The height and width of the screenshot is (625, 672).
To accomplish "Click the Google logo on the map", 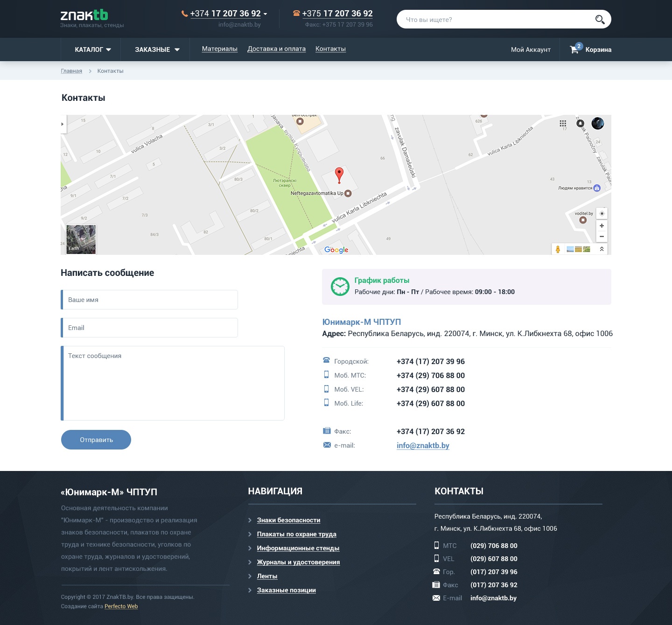I will [336, 250].
